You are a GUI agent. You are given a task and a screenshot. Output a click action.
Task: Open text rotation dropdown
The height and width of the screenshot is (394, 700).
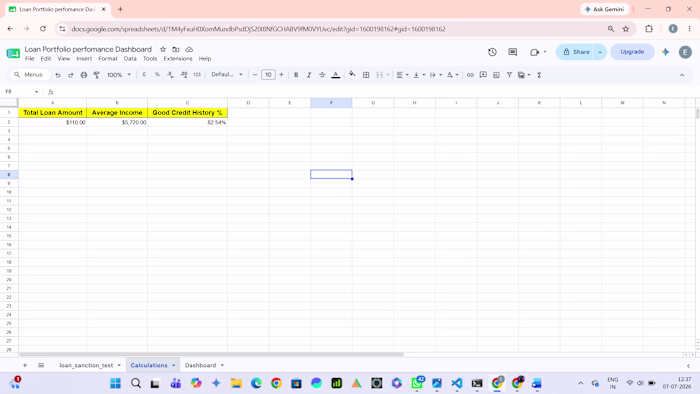coord(453,75)
